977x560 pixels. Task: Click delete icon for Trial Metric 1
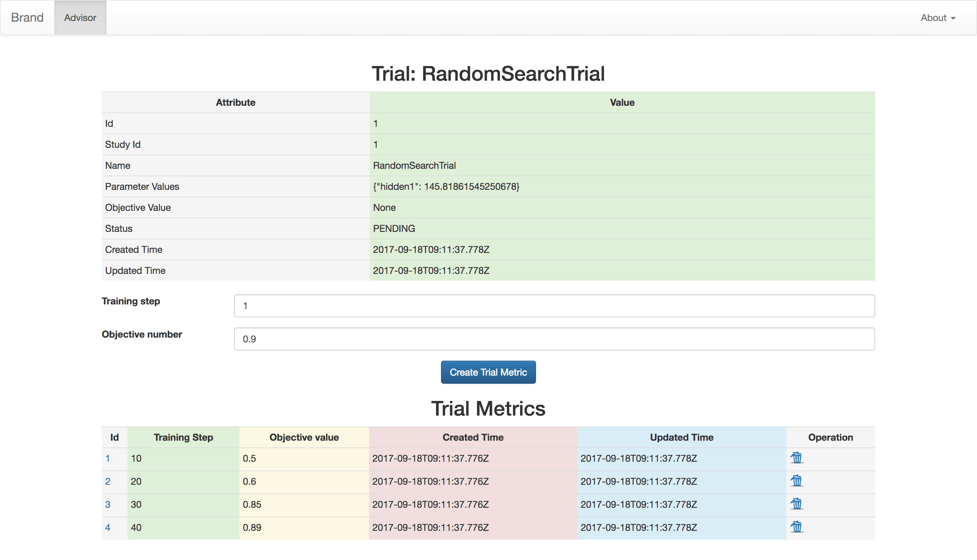click(796, 458)
